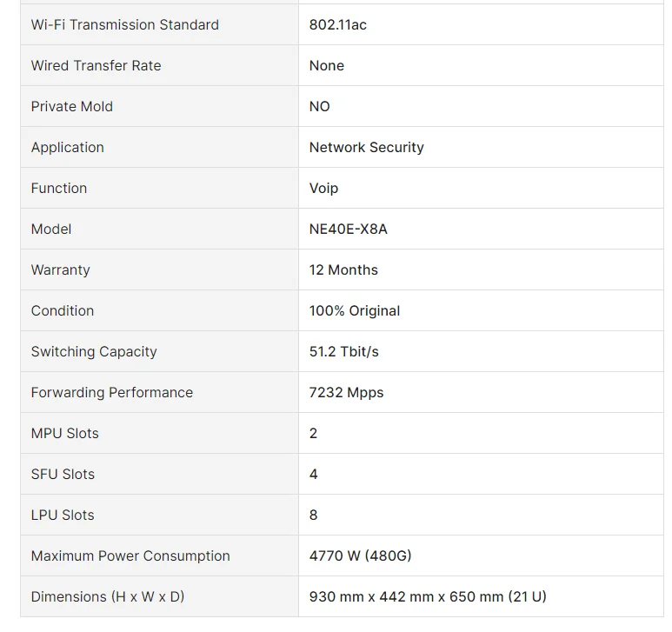The image size is (672, 632).
Task: Select the Wired Transfer Rate label
Action: [x=96, y=65]
